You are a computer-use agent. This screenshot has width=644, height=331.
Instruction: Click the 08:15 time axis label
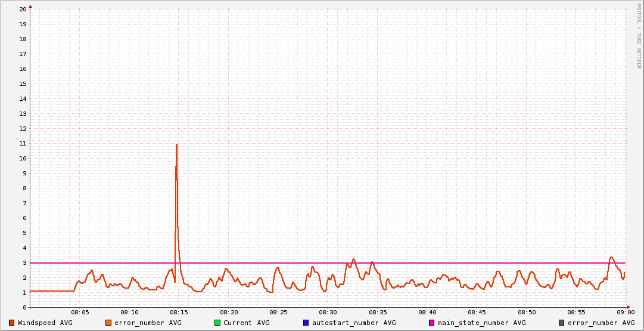(x=179, y=313)
